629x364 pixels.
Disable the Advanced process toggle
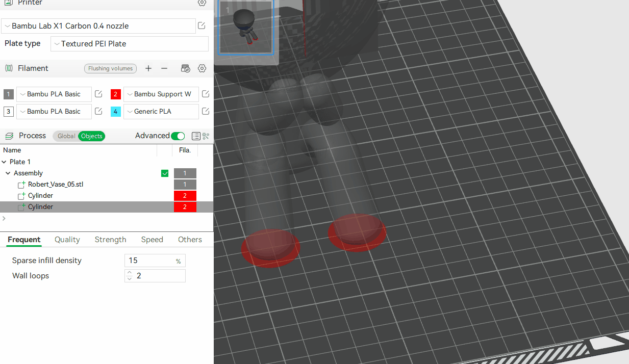click(x=178, y=136)
